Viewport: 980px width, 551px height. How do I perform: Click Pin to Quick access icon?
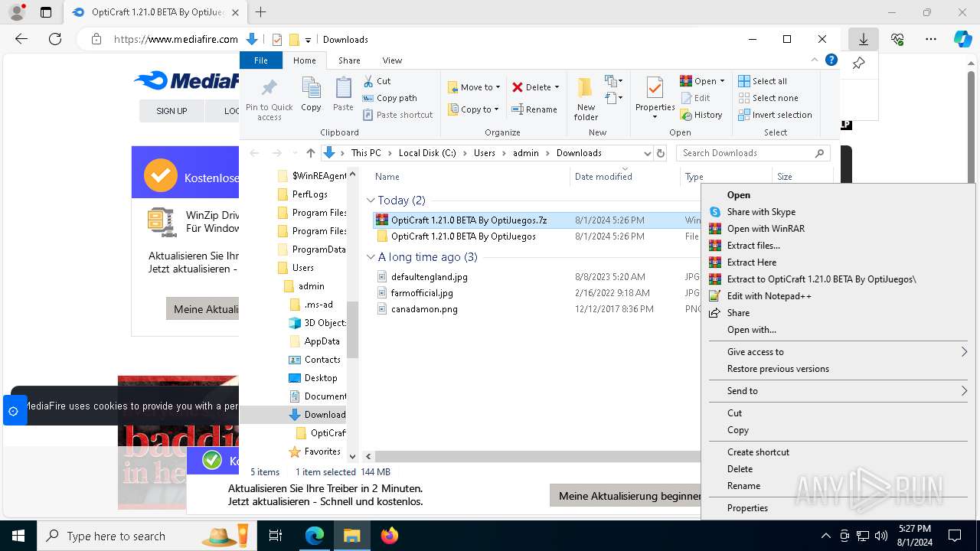click(269, 99)
